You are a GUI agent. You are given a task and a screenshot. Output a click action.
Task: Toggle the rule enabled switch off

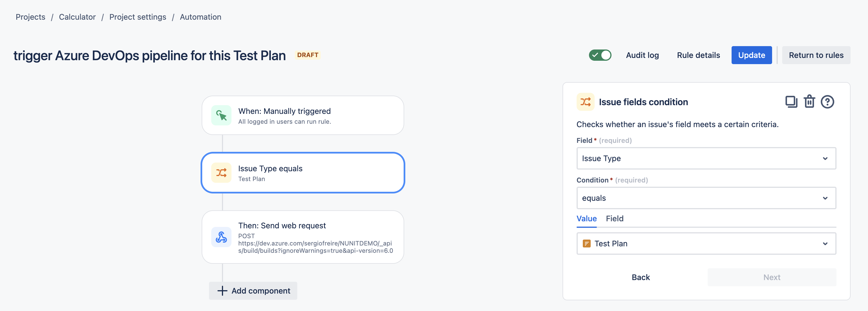coord(600,55)
